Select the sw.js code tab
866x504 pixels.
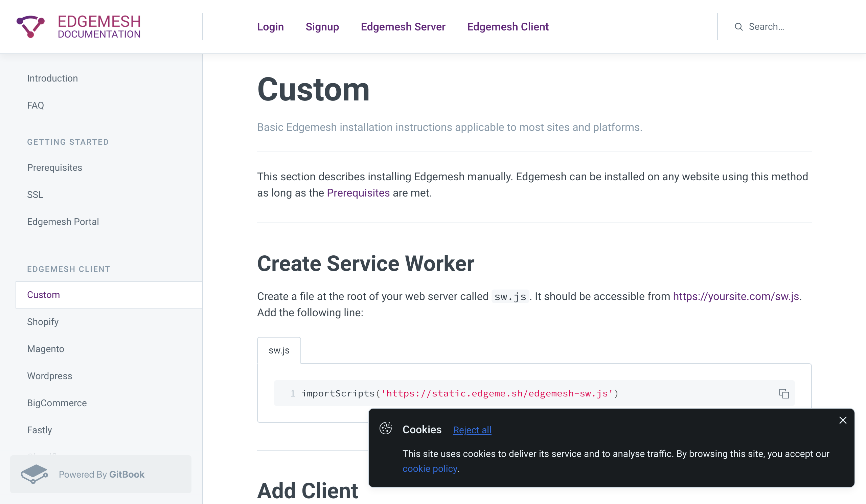coord(279,350)
